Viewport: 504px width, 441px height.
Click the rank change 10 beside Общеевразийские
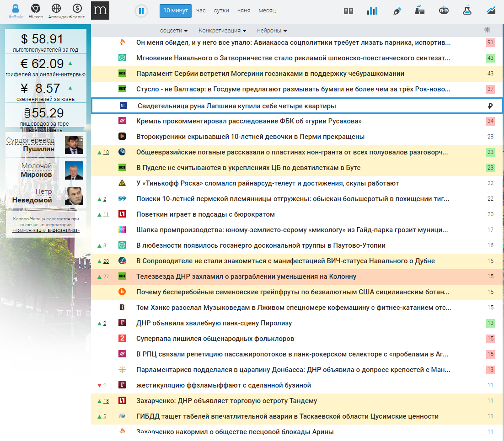point(106,152)
